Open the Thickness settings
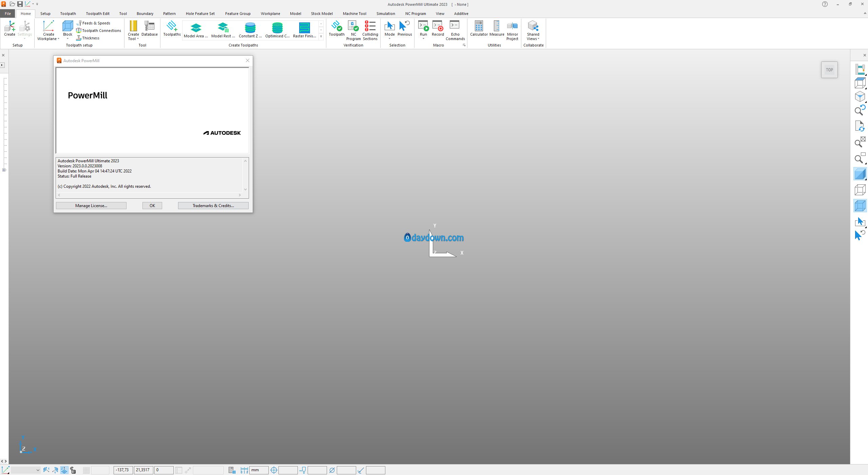Screen dimensions: 868x475 tap(88, 38)
